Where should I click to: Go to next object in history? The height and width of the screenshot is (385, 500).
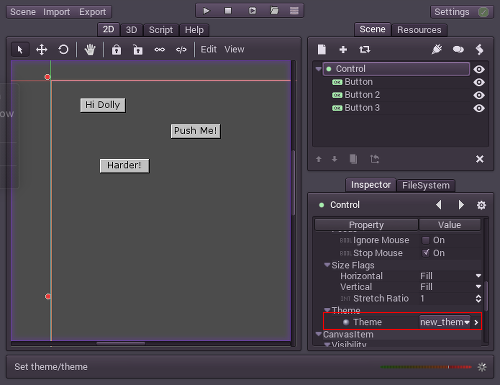(x=461, y=205)
